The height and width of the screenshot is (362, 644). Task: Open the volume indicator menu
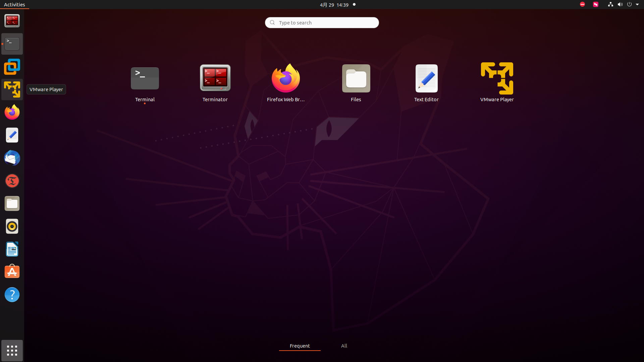coord(620,5)
